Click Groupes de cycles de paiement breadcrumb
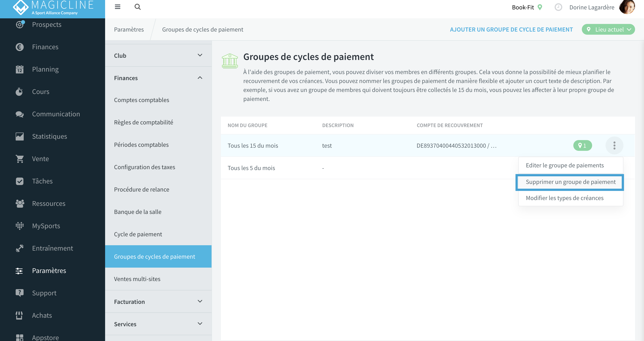 [x=203, y=30]
